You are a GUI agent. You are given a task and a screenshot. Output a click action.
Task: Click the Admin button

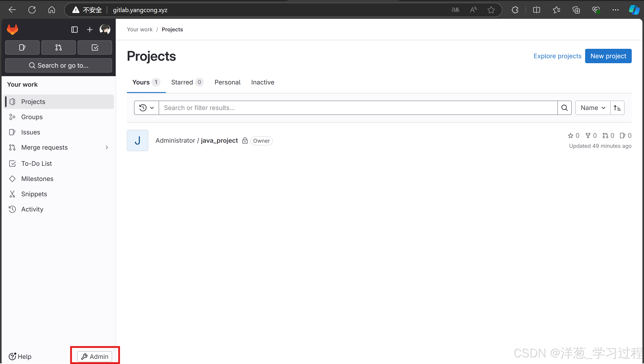(x=94, y=356)
